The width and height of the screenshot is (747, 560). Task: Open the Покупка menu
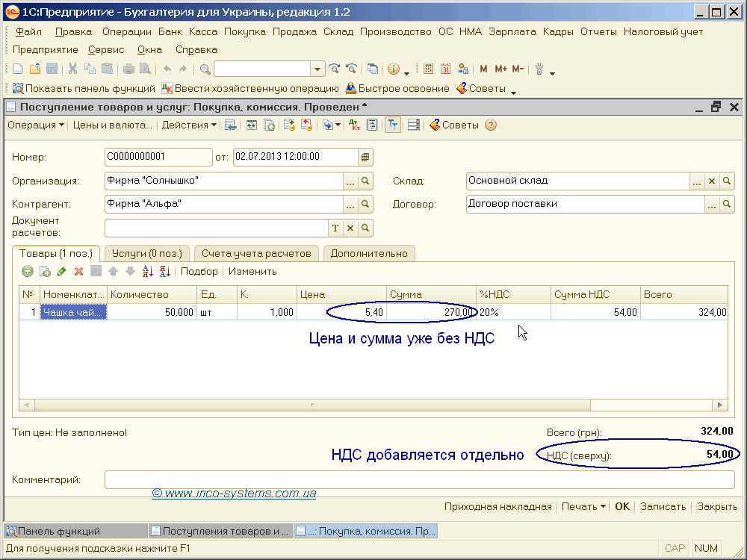245,32
